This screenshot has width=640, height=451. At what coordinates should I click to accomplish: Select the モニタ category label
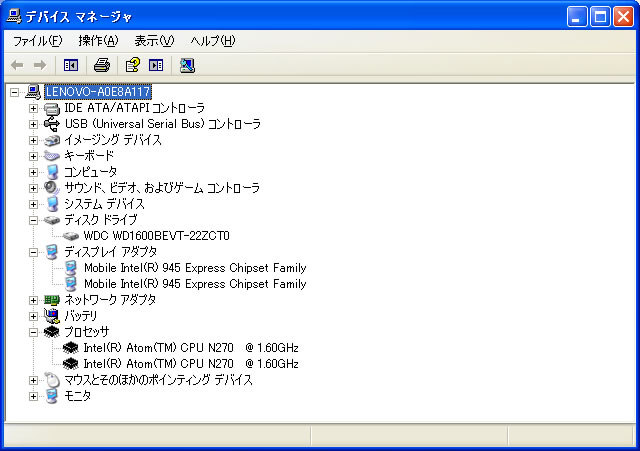coord(78,396)
